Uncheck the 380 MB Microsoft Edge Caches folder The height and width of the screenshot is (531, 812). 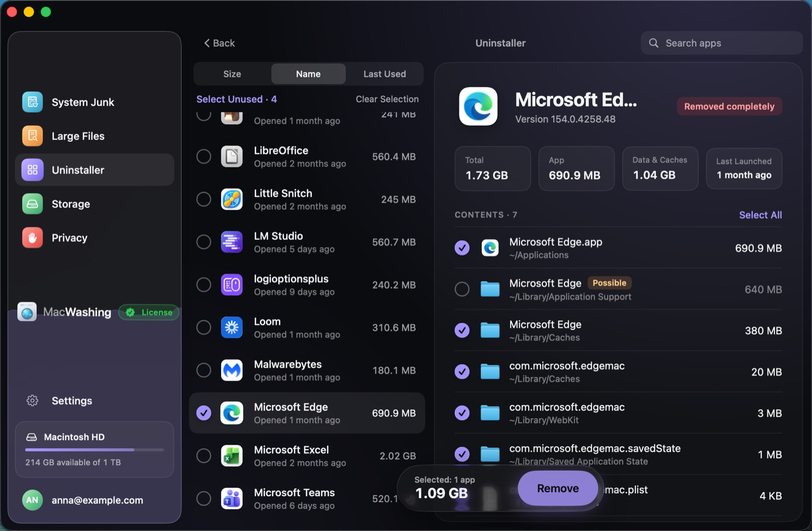click(x=462, y=330)
